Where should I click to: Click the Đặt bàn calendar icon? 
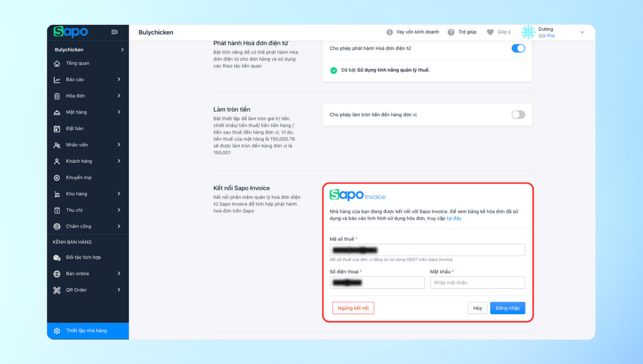point(57,129)
